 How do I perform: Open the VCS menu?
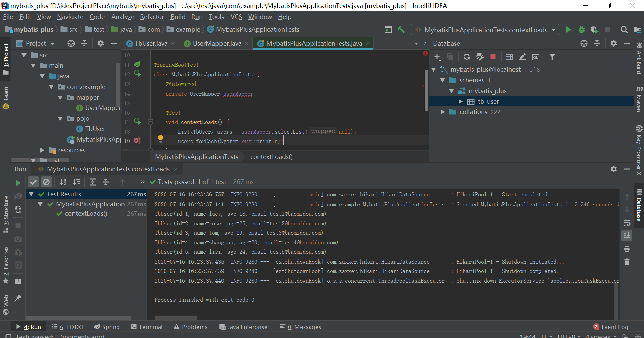click(236, 17)
